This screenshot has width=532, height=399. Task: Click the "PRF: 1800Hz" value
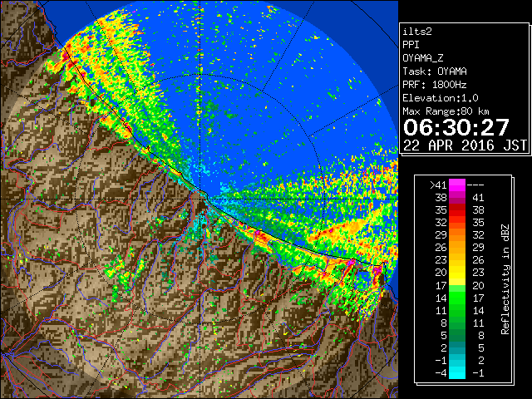coord(435,85)
